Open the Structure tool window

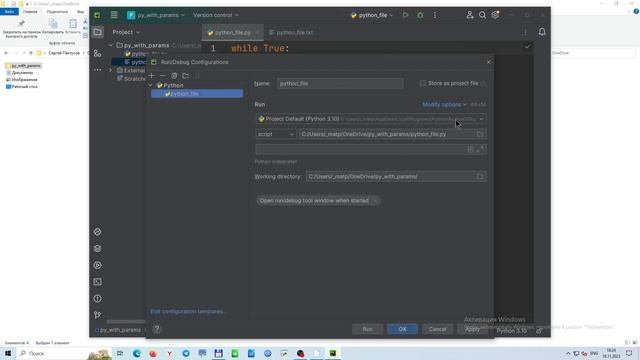point(98,53)
